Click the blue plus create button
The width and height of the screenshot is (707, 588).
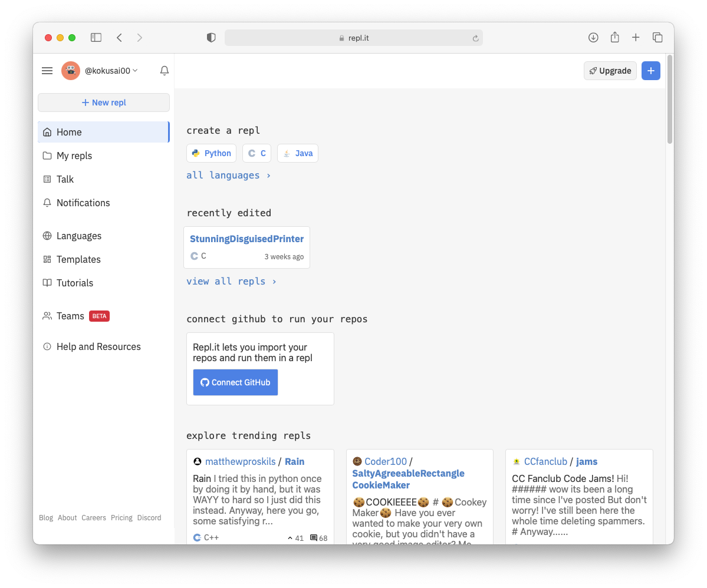click(x=650, y=71)
